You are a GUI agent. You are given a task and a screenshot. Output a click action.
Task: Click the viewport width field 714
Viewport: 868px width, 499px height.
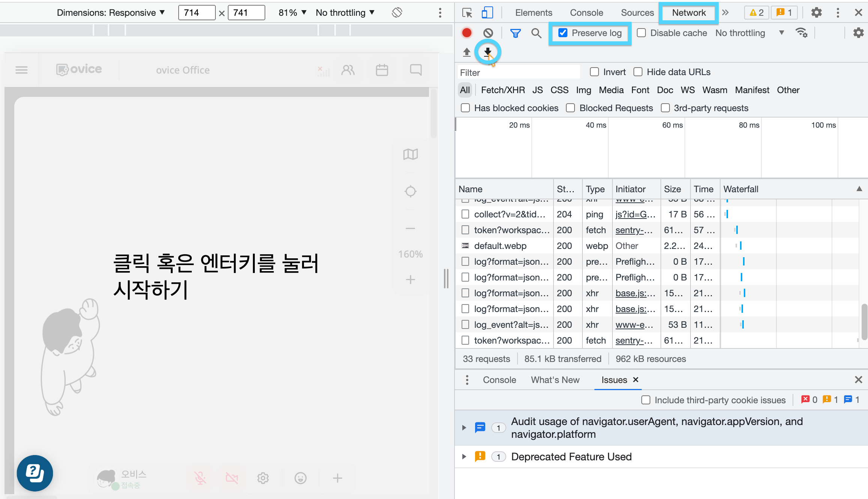coord(197,13)
